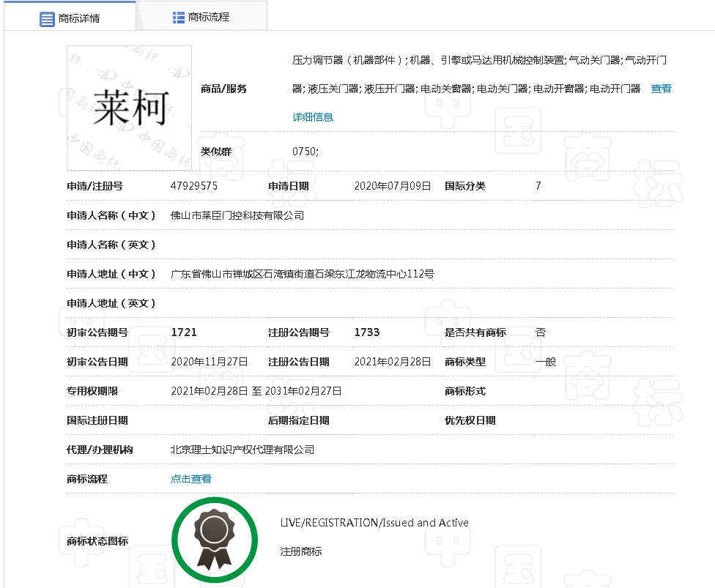Click the 后期指定日期 field label
Viewport: 715px width, 588px height.
point(299,420)
